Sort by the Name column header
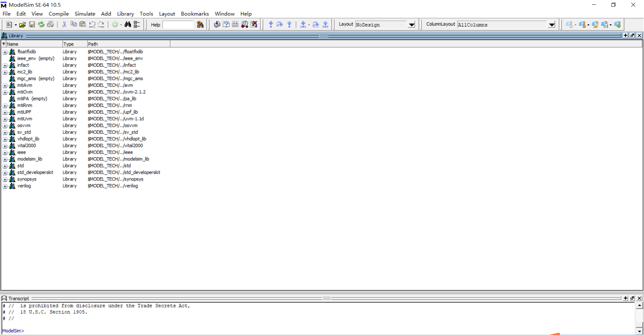Screen dimensions: 644x335 coord(34,44)
